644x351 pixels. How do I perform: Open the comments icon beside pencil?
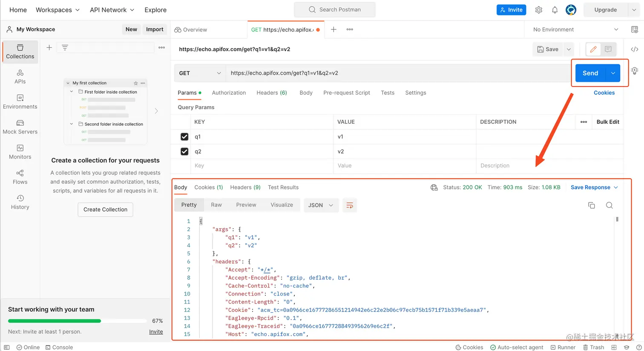(608, 49)
